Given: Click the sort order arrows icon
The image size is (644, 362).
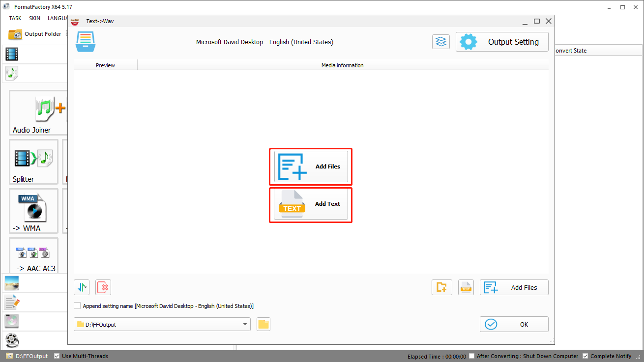Looking at the screenshot, I should point(82,287).
